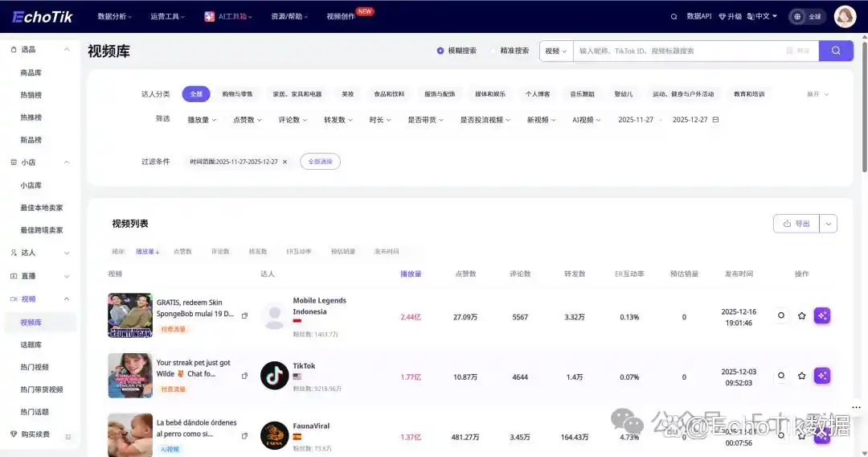Click the video search input field
This screenshot has height=457, width=868.
tap(679, 51)
